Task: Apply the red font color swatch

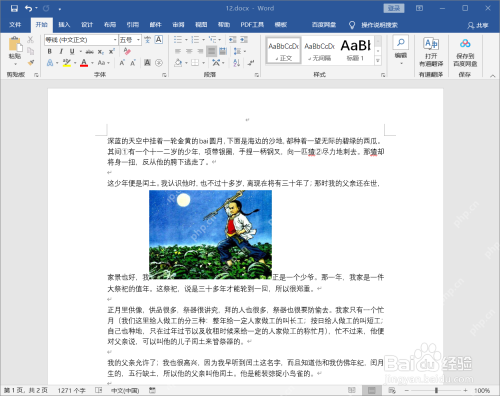Action: (84, 63)
